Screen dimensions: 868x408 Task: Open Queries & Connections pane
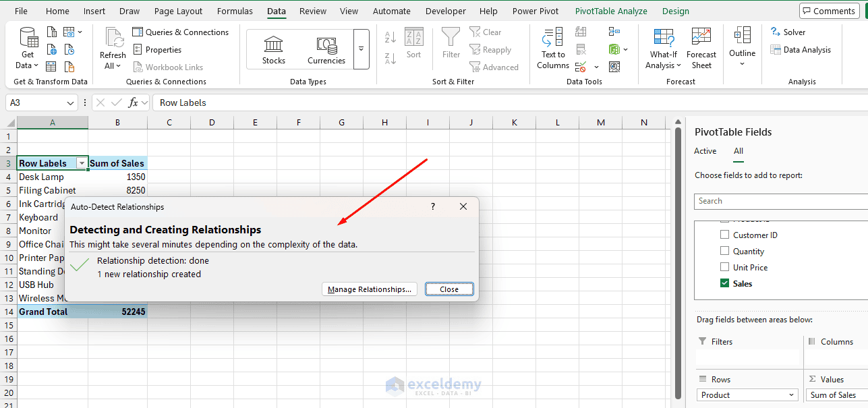(180, 32)
